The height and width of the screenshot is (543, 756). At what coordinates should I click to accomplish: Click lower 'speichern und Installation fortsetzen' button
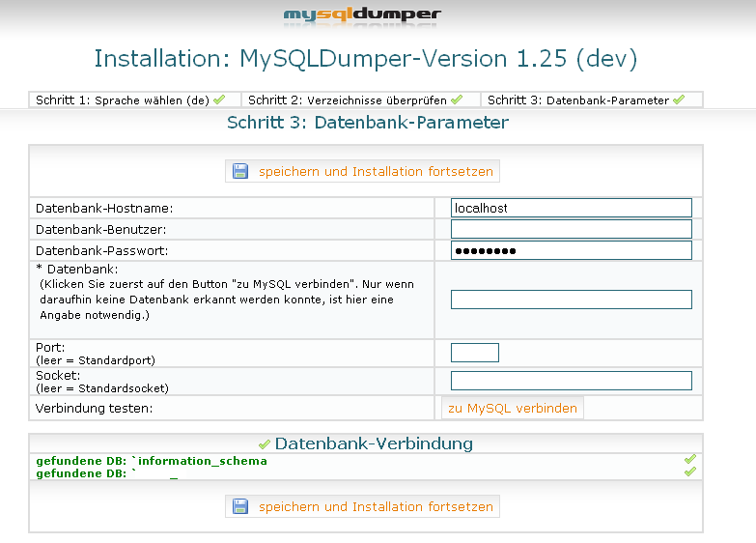pos(362,507)
